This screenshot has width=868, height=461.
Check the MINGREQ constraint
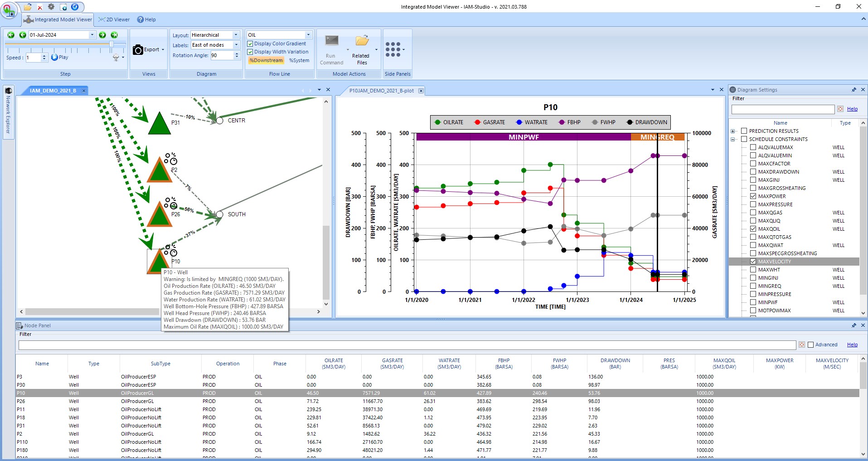point(753,286)
